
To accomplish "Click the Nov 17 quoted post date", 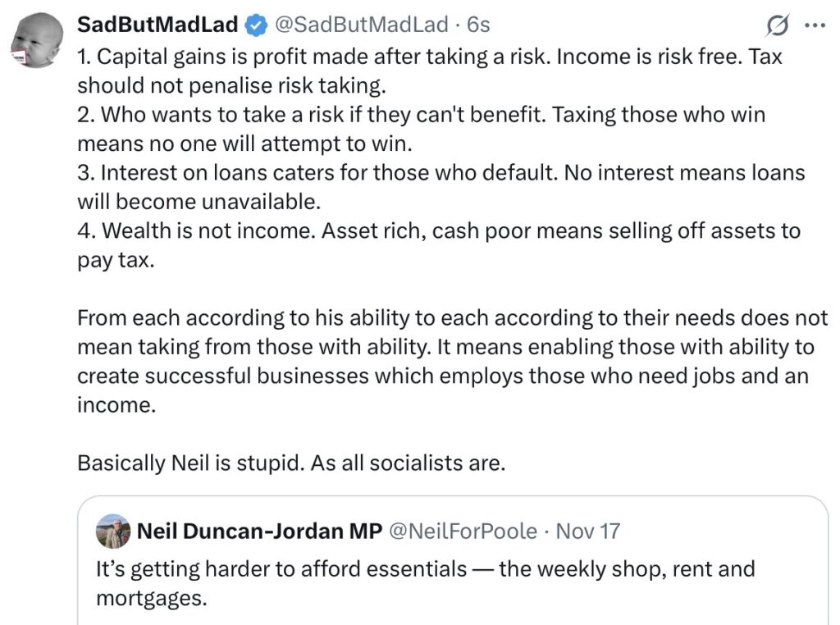I will [x=588, y=531].
